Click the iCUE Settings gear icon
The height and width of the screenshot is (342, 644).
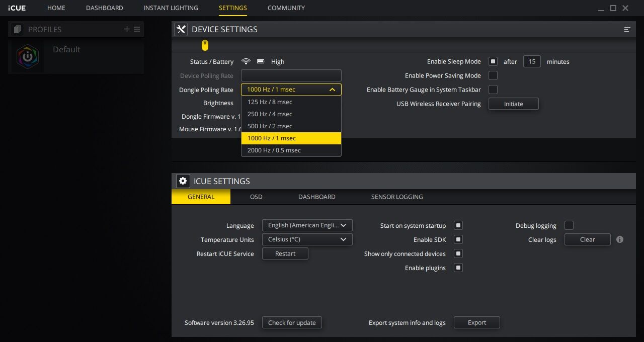click(183, 181)
